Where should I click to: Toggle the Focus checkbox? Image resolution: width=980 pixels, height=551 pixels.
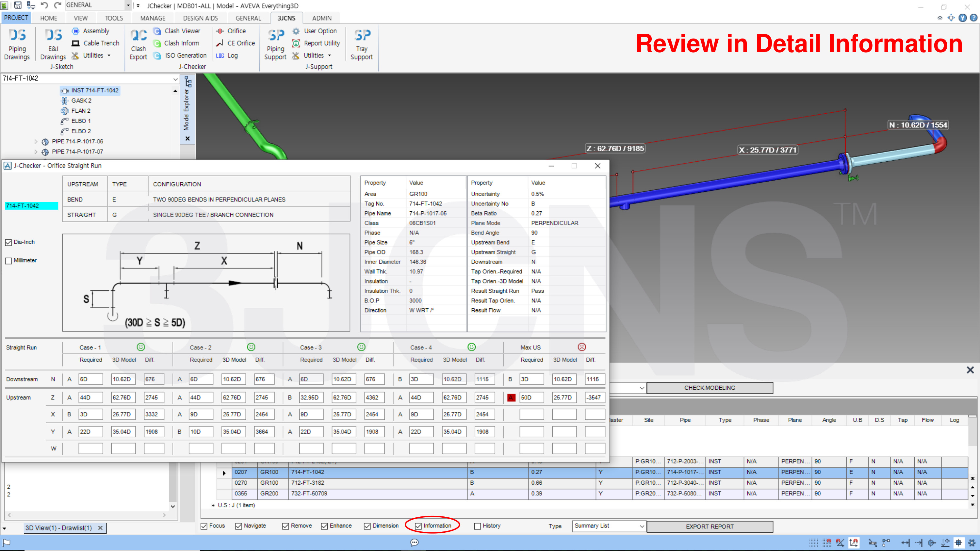(x=204, y=526)
